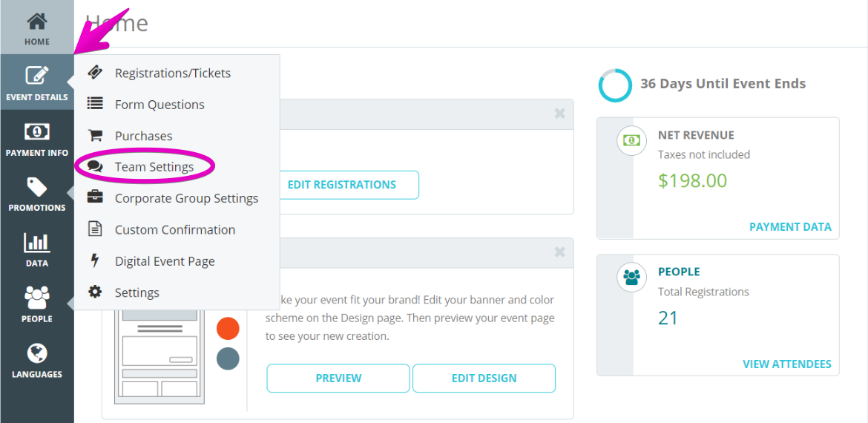Click the teal People card icon
868x423 pixels.
pyautogui.click(x=631, y=277)
